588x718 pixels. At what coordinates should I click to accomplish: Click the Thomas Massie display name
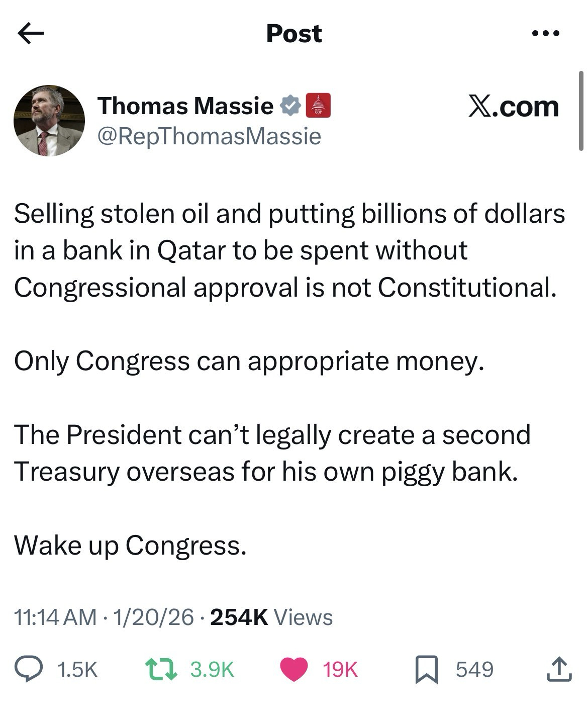[185, 106]
